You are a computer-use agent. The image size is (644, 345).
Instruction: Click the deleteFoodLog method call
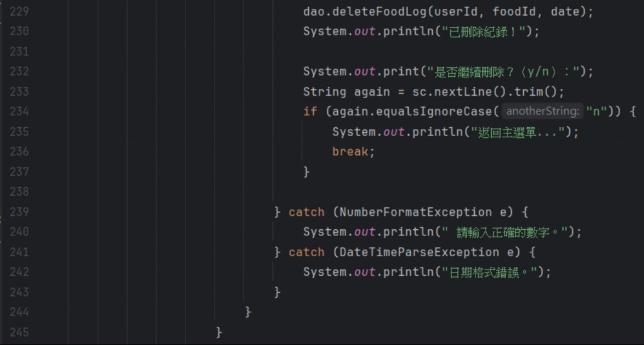click(379, 11)
